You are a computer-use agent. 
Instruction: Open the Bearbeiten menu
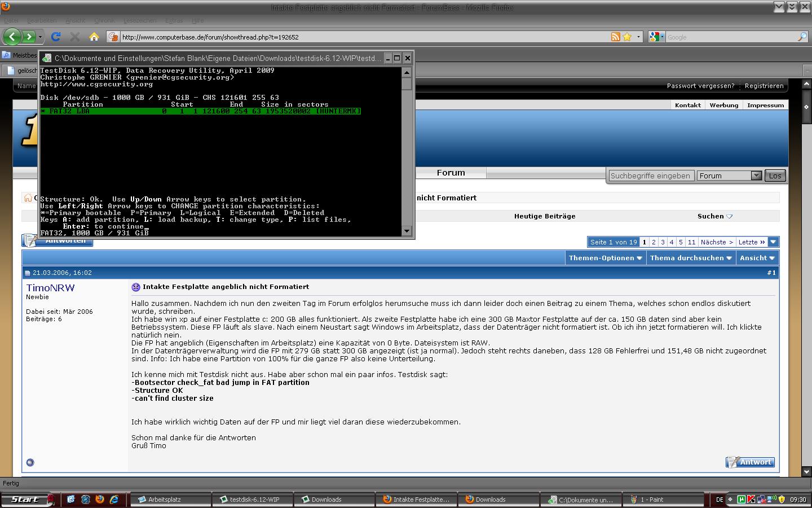(42, 20)
